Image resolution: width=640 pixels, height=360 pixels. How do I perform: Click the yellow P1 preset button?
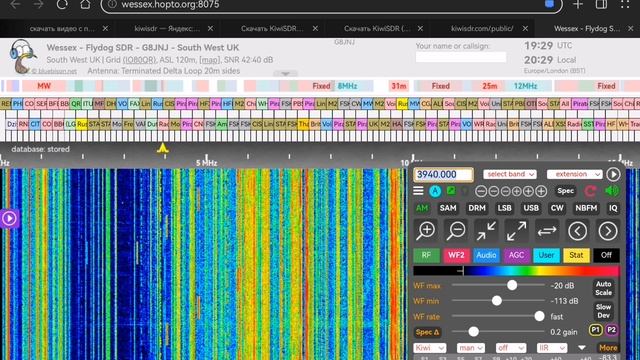pyautogui.click(x=596, y=330)
